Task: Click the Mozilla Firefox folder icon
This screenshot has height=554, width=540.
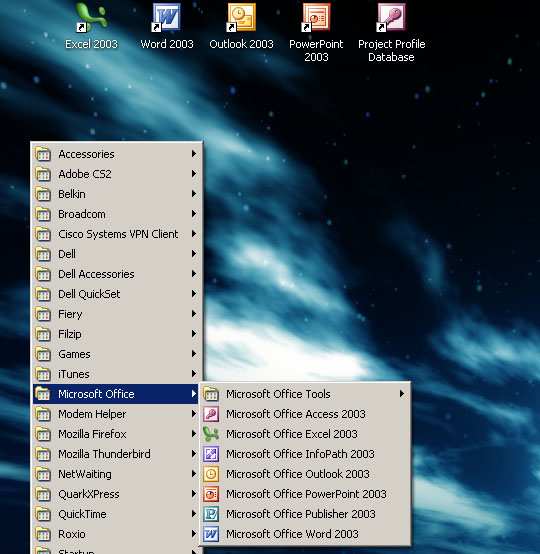Action: coord(43,434)
